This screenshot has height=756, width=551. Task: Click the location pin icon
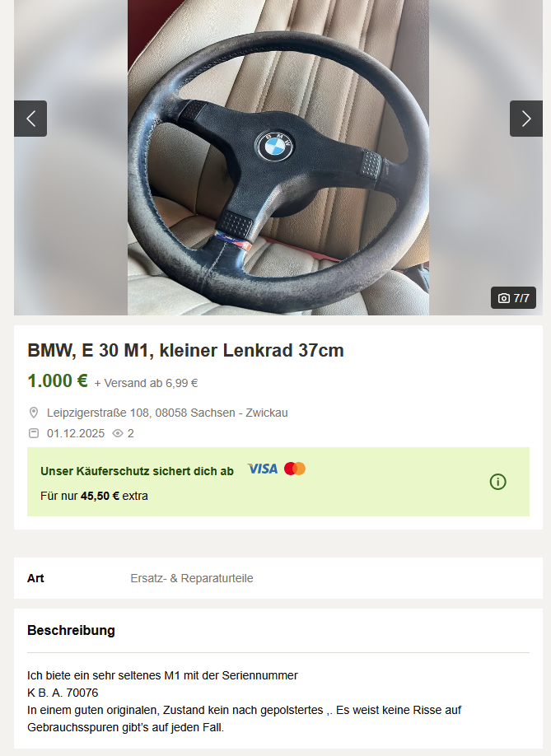[x=34, y=413]
